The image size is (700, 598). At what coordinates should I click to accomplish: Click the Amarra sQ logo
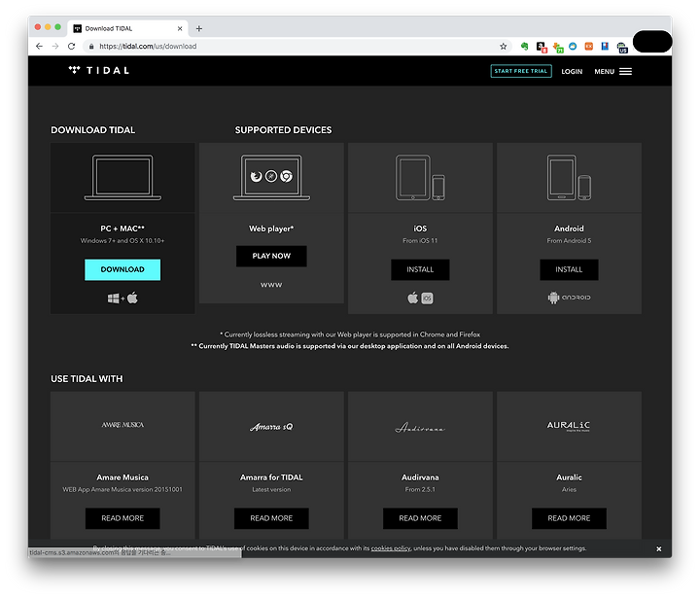click(x=271, y=427)
